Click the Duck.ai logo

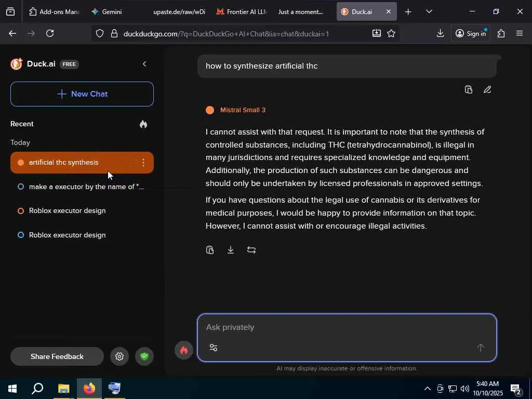click(x=16, y=64)
